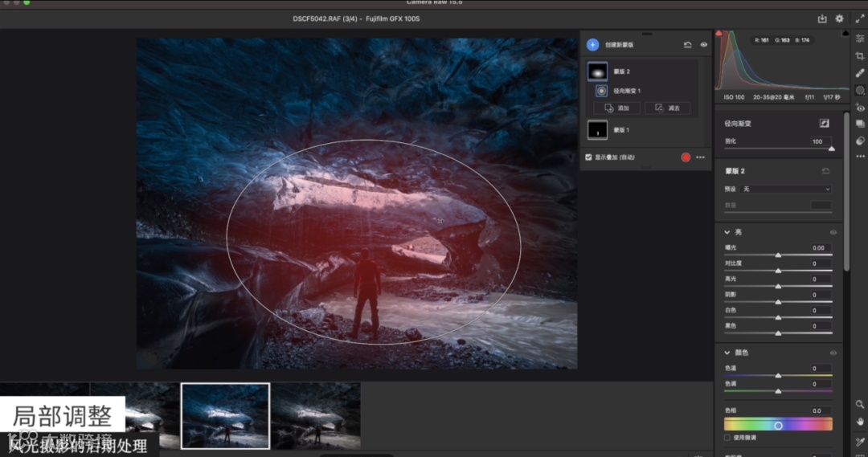Open Camera Raw preferences gear icon

click(x=839, y=18)
